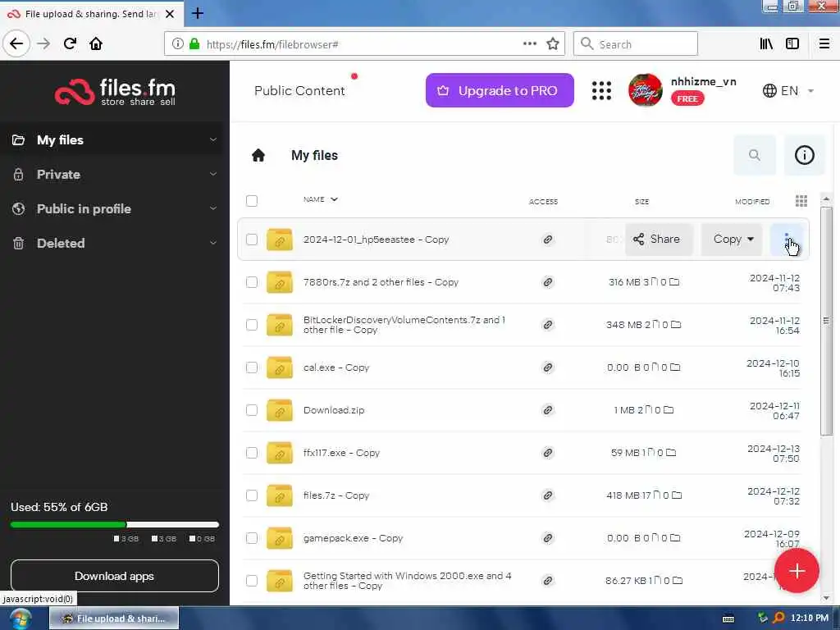The height and width of the screenshot is (630, 840).
Task: Switch to grid view icon
Action: (801, 201)
